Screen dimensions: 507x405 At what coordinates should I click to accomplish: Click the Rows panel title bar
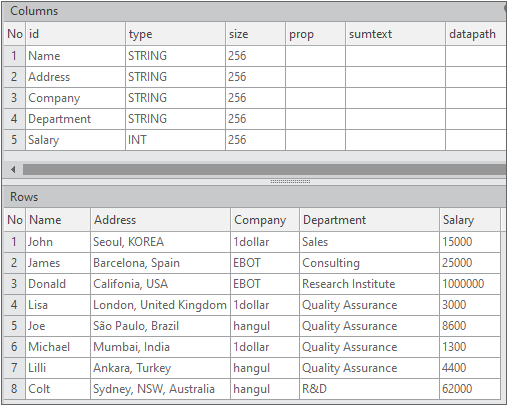(x=255, y=197)
